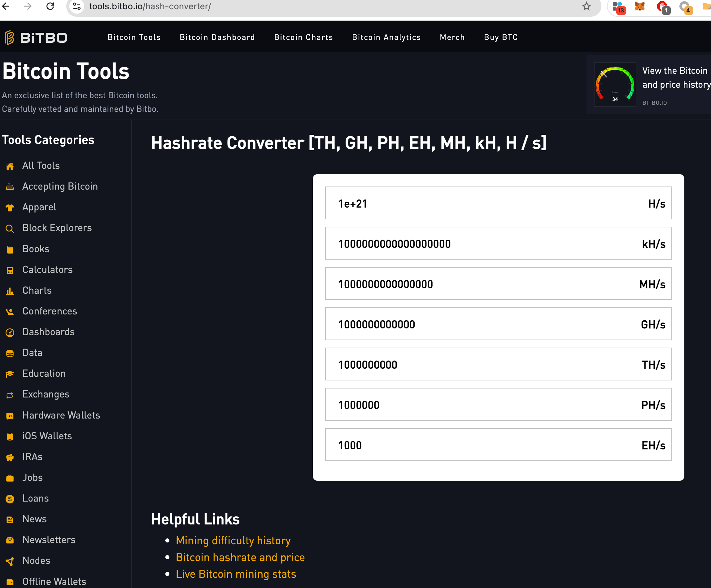The width and height of the screenshot is (711, 588).
Task: Click the Data database icon
Action: [x=10, y=353]
